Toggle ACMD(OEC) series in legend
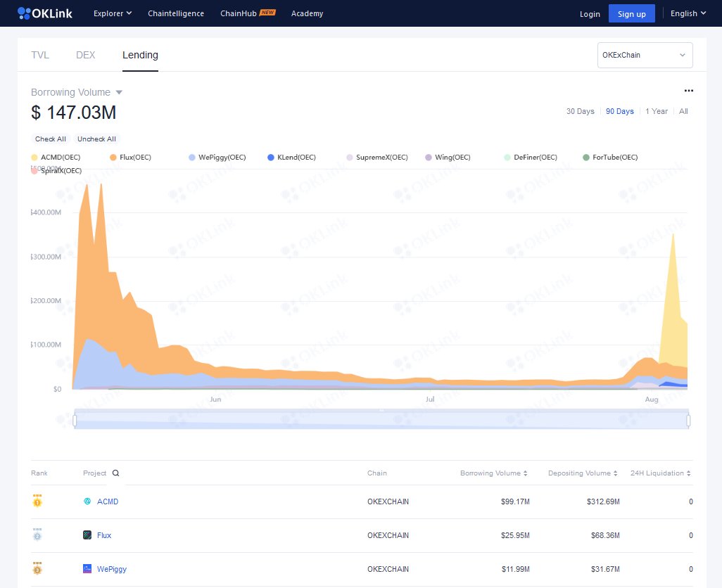 click(56, 158)
